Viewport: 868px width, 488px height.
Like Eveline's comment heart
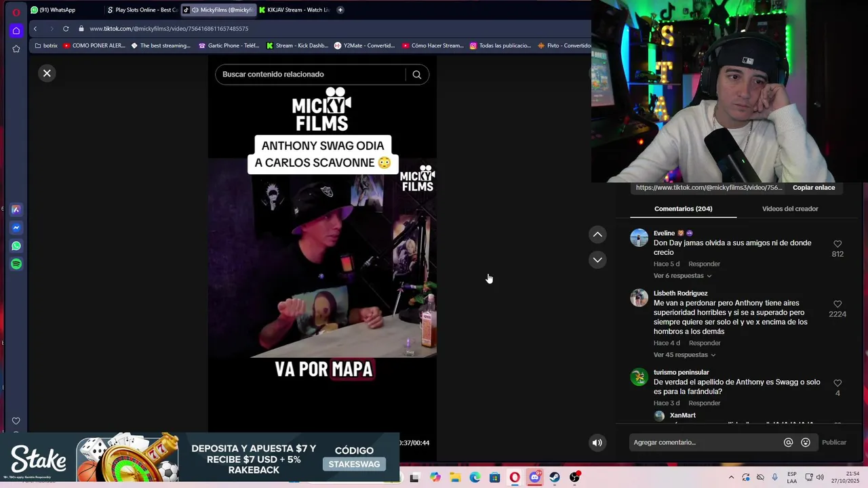(837, 244)
